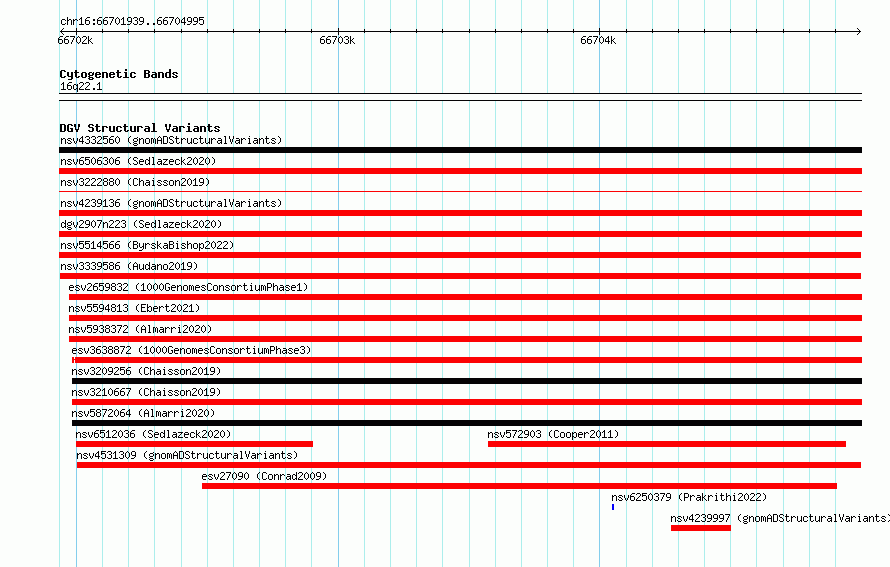Screen dimensions: 890x567
Task: Select the red bar under nsv5594813
Action: click(x=465, y=318)
